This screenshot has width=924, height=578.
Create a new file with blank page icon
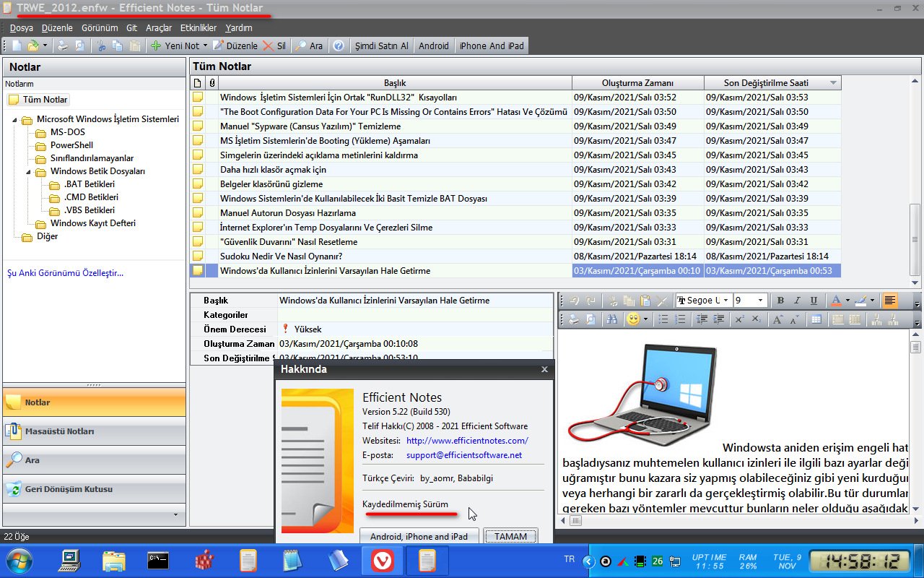pos(17,46)
